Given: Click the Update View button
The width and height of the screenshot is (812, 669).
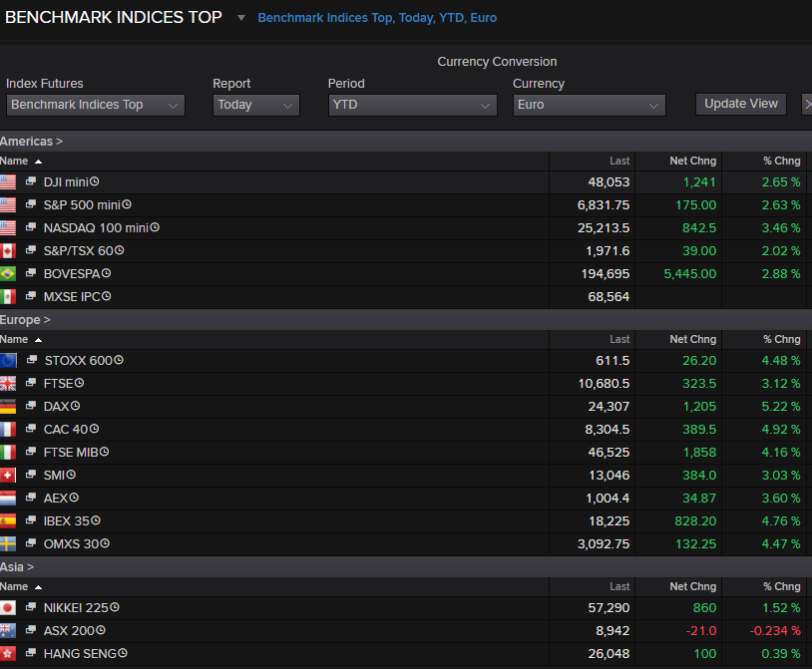Looking at the screenshot, I should pyautogui.click(x=741, y=104).
